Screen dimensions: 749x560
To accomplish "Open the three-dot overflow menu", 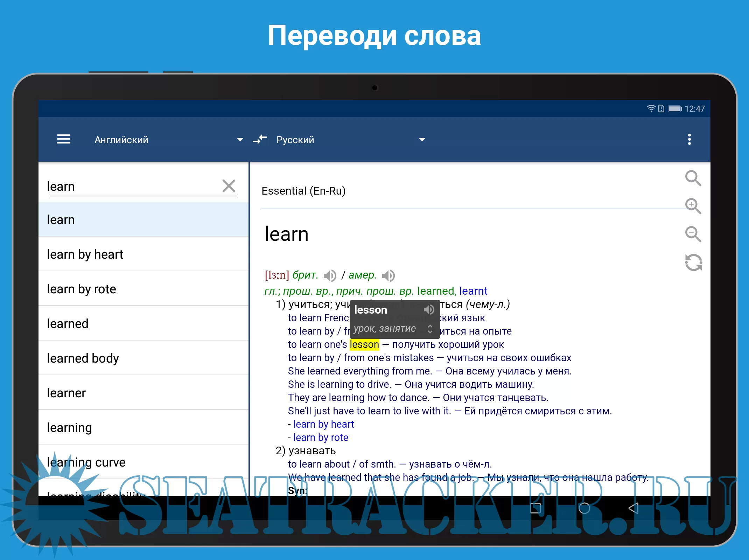I will pos(689,139).
